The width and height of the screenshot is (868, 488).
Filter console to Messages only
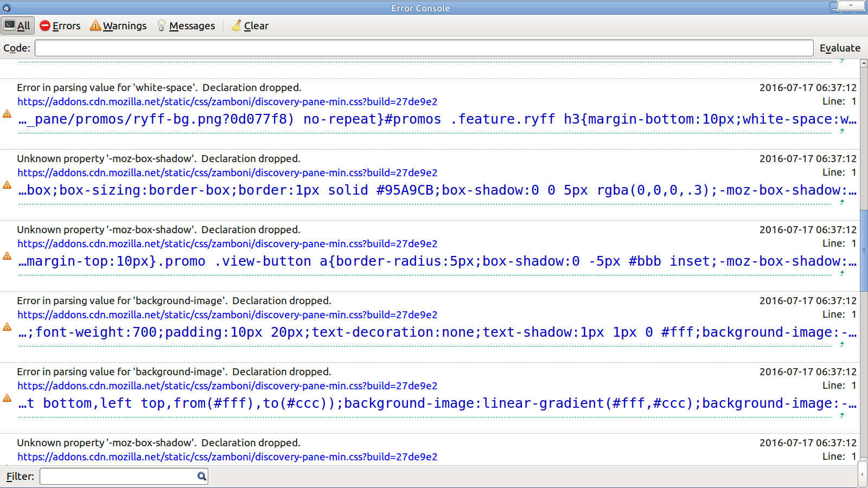[186, 25]
